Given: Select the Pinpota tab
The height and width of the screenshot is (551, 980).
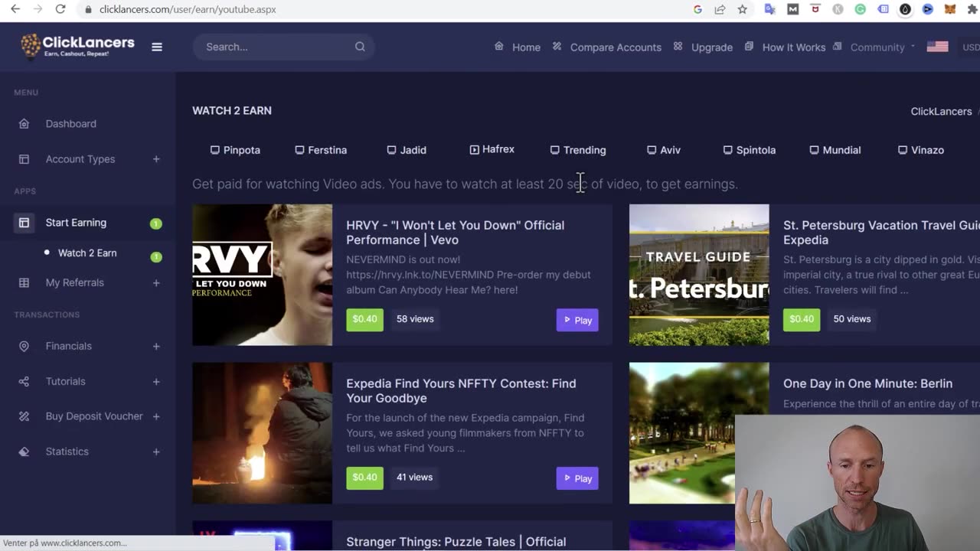Looking at the screenshot, I should pyautogui.click(x=235, y=150).
